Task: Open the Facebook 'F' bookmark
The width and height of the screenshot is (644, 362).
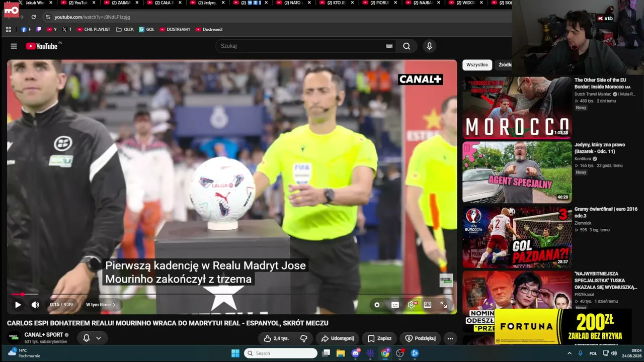Action: [26, 30]
